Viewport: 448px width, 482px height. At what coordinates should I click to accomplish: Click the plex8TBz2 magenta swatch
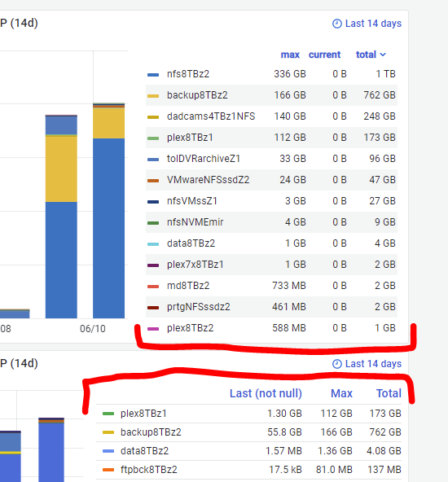[153, 329]
